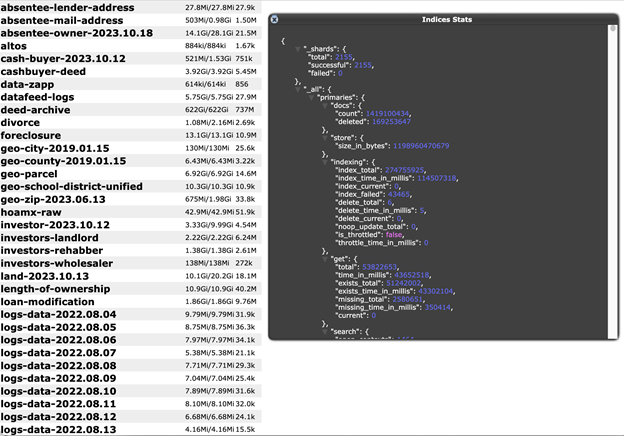
Task: Select the foreclosure index
Action: pyautogui.click(x=131, y=135)
